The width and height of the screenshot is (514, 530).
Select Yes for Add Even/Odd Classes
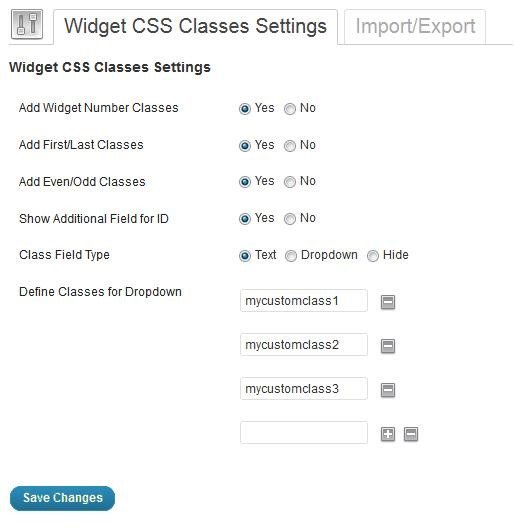pyautogui.click(x=245, y=182)
